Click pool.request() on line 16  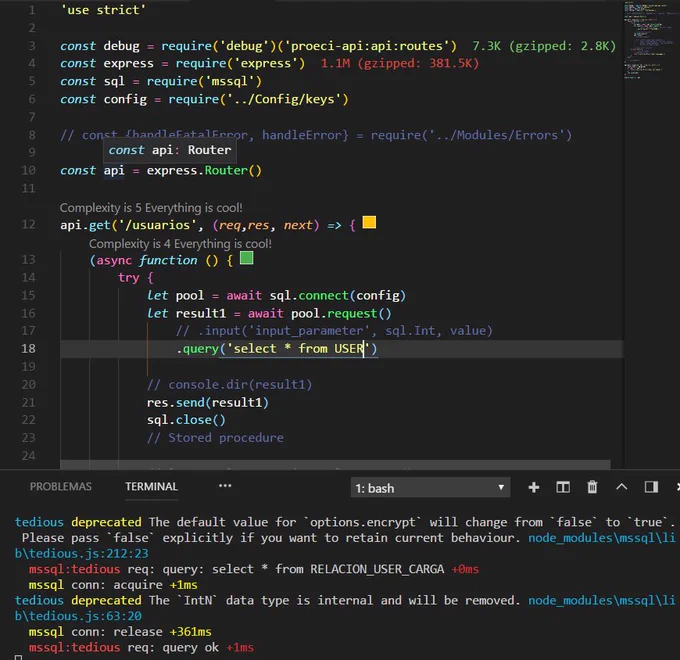tap(341, 313)
